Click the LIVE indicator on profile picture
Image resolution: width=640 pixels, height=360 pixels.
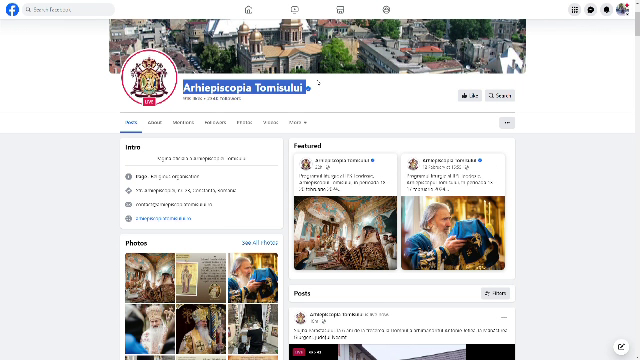(149, 102)
